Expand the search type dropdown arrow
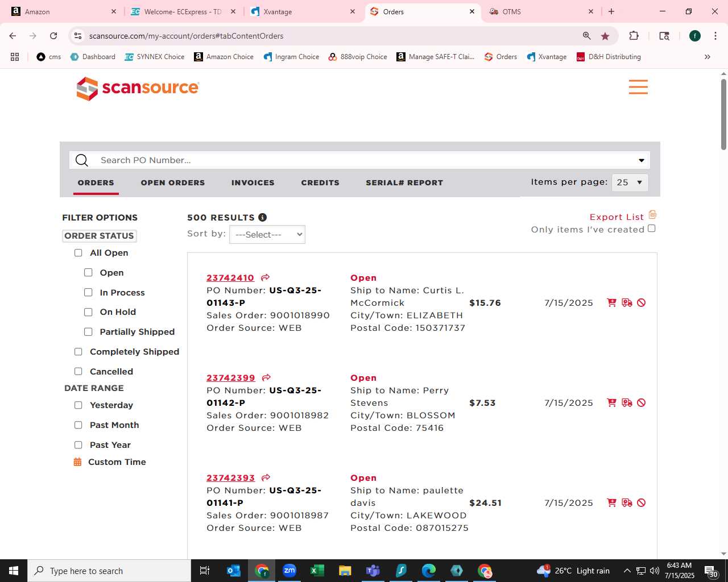 click(x=642, y=160)
